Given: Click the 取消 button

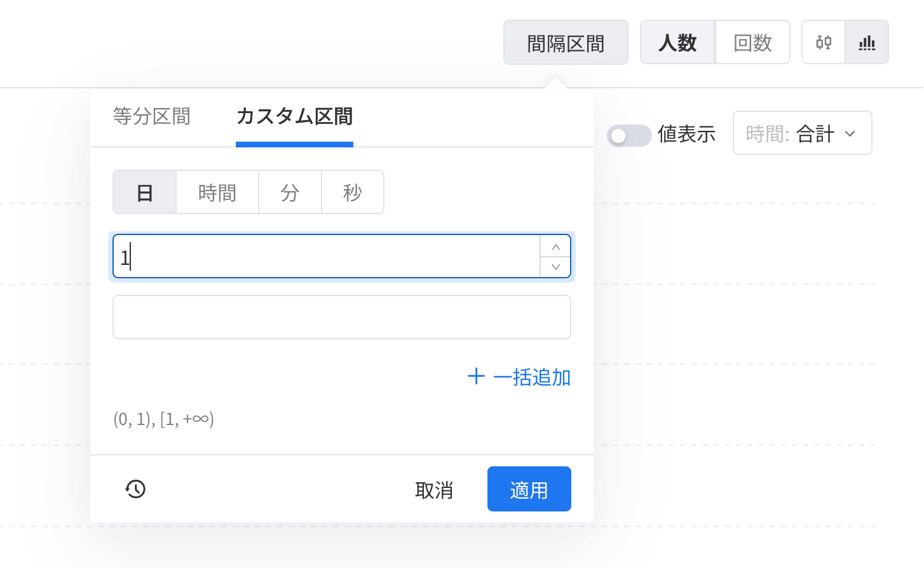Looking at the screenshot, I should (434, 490).
